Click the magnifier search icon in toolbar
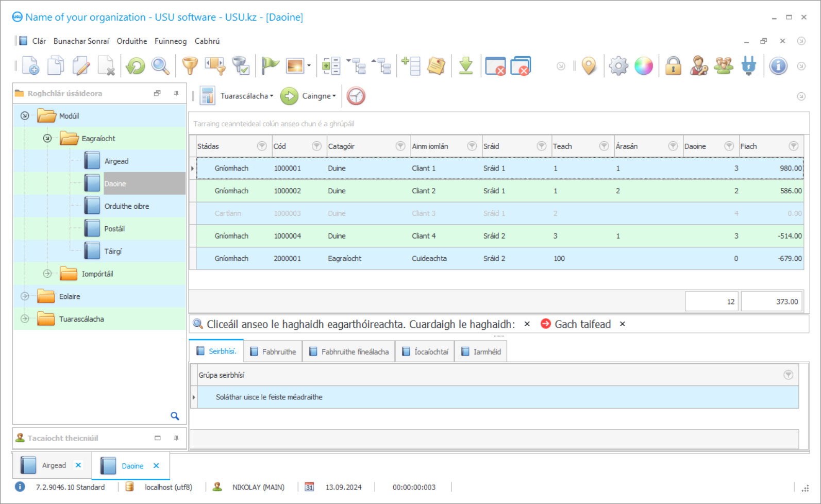 (x=160, y=66)
